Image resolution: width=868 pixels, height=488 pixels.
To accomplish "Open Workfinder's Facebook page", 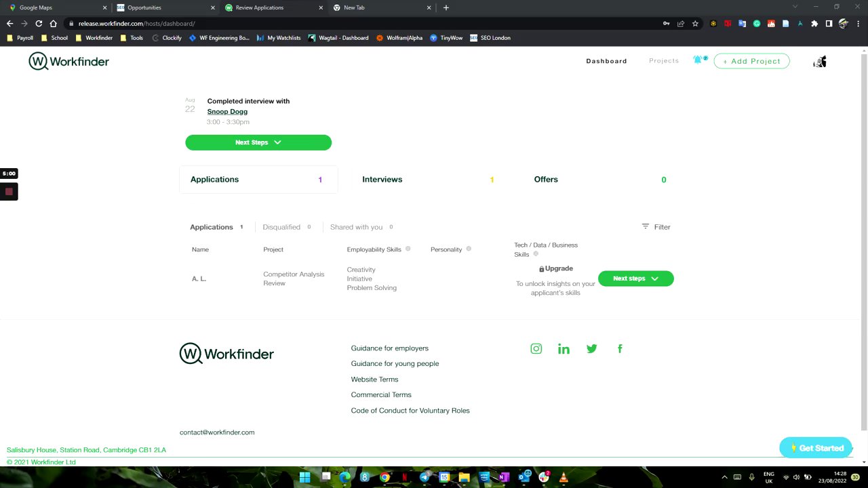I will [620, 348].
